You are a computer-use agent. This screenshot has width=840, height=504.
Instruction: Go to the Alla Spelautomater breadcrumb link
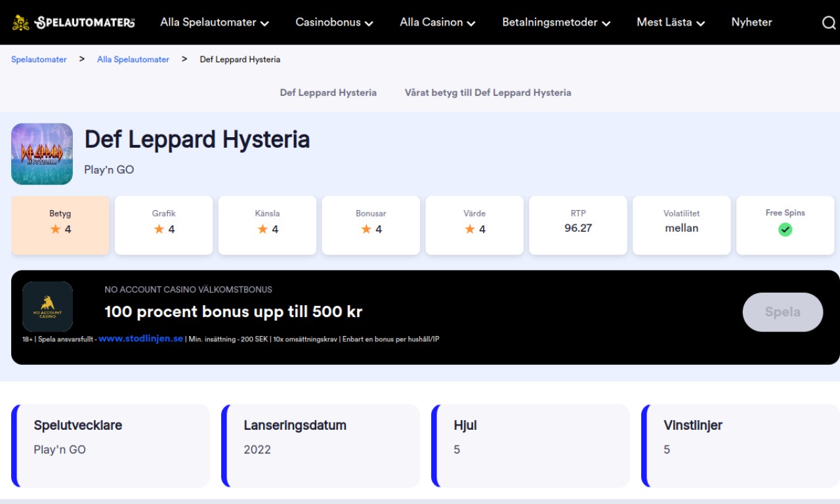coord(133,59)
